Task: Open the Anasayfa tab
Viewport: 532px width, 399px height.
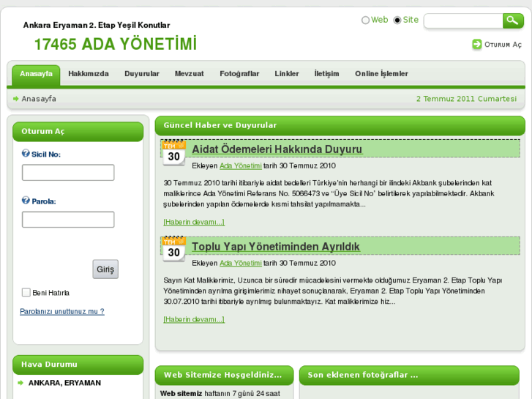Action: tap(36, 74)
